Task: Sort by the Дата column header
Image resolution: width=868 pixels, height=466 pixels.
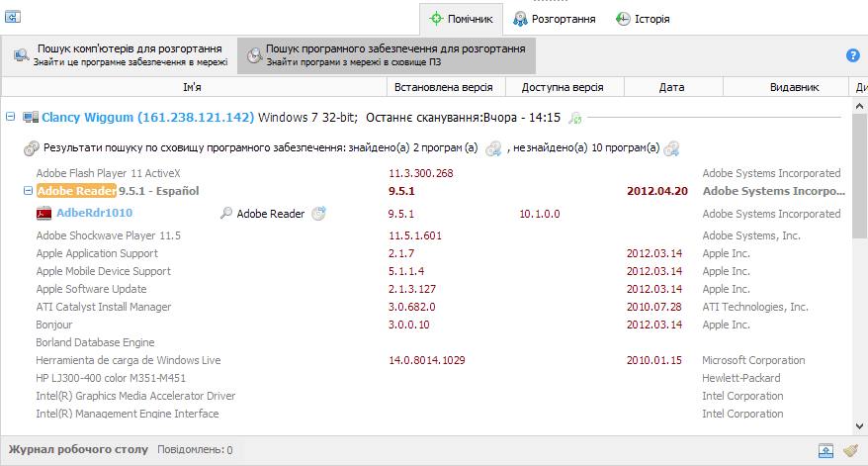Action: [673, 87]
